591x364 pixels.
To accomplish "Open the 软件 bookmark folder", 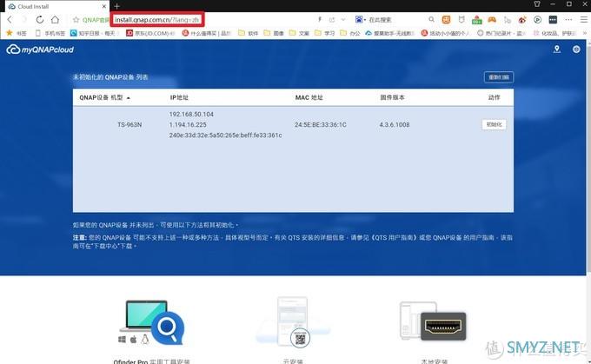I will tap(249, 33).
